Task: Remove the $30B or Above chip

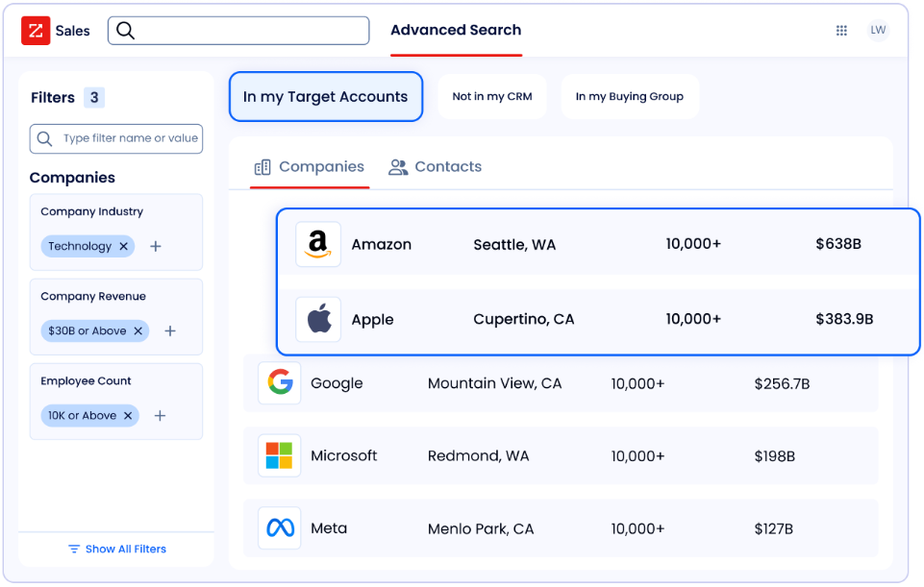Action: pyautogui.click(x=137, y=330)
